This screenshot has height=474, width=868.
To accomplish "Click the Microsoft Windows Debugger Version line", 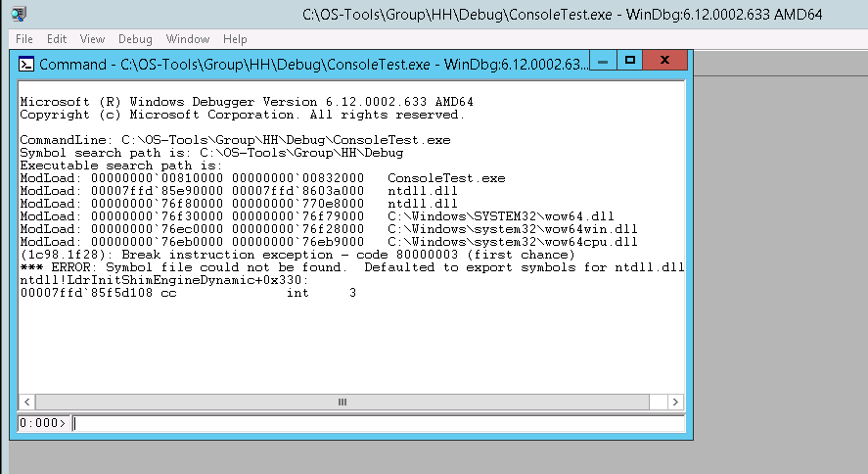I will pos(247,102).
